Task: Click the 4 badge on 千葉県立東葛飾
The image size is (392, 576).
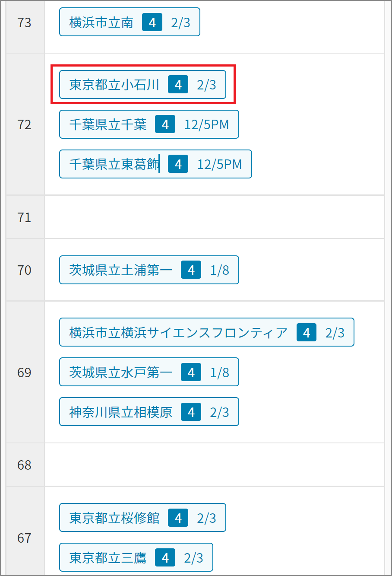Action: point(178,164)
